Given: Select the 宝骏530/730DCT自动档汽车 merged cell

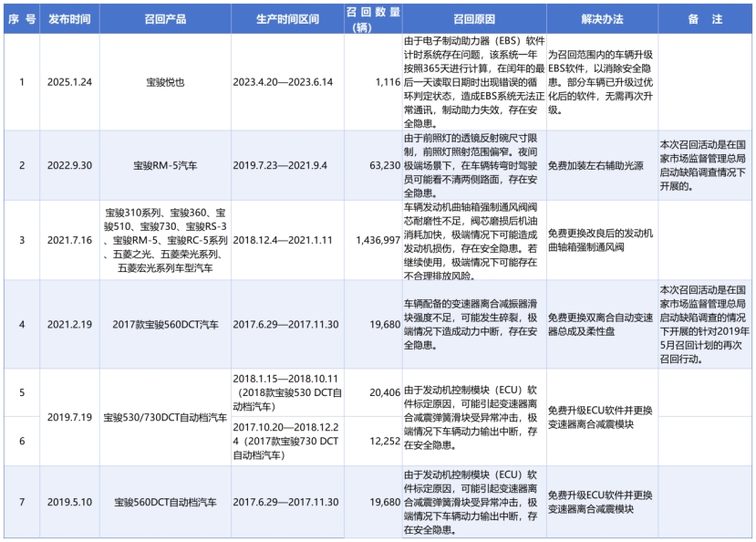Looking at the screenshot, I should (164, 417).
